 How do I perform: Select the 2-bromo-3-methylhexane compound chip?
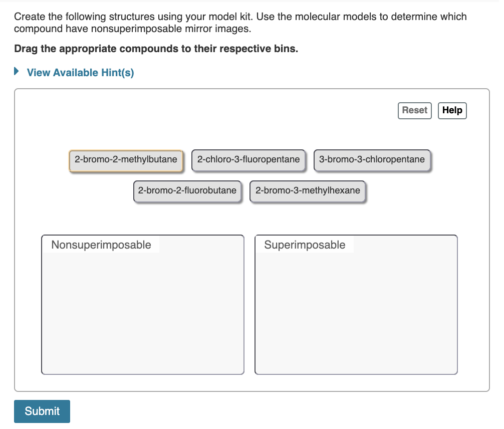[308, 190]
